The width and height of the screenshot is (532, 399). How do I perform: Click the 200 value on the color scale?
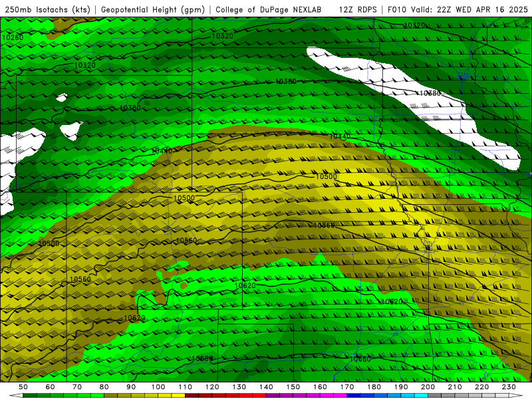pyautogui.click(x=428, y=387)
